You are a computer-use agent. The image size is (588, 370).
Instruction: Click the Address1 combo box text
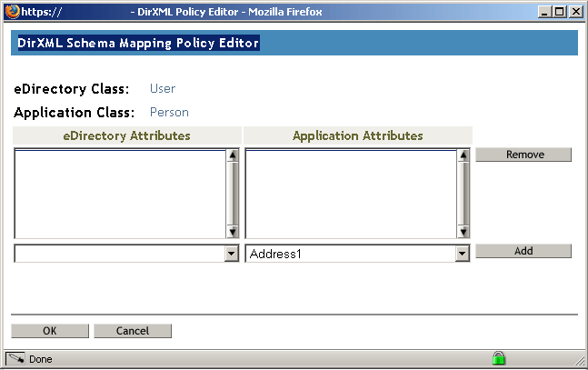(275, 254)
